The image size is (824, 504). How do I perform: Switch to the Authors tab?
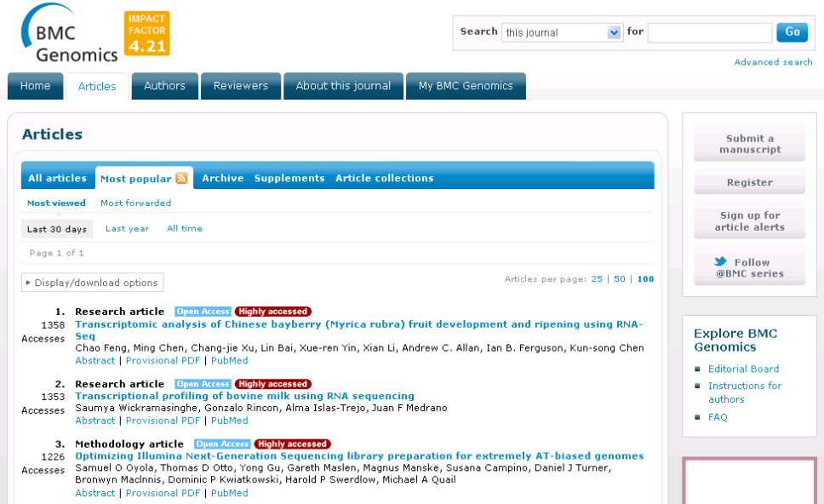(x=164, y=86)
